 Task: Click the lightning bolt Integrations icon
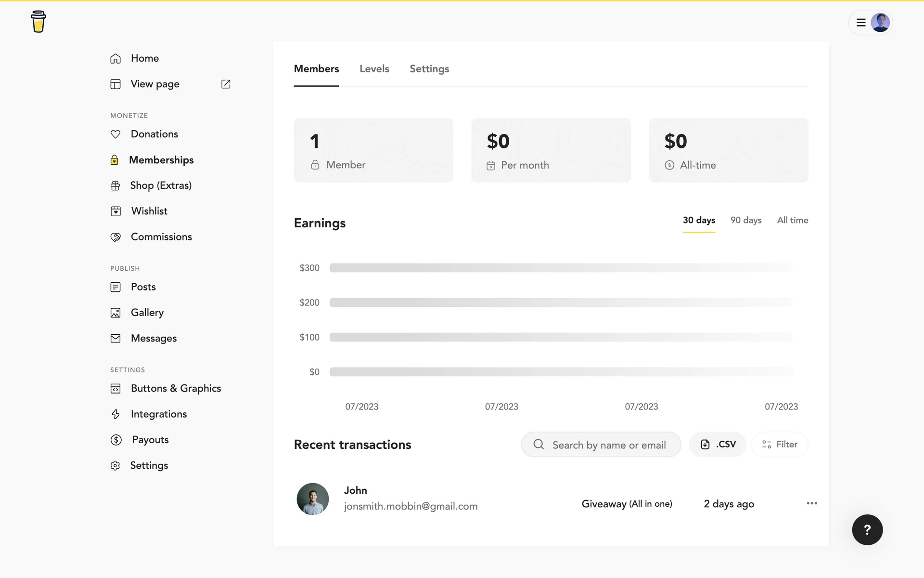click(115, 414)
